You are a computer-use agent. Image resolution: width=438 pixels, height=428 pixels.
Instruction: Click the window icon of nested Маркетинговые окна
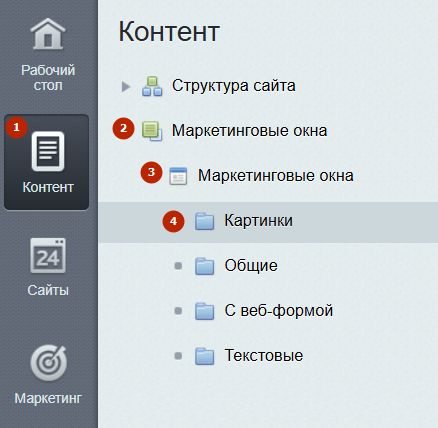[x=178, y=176]
